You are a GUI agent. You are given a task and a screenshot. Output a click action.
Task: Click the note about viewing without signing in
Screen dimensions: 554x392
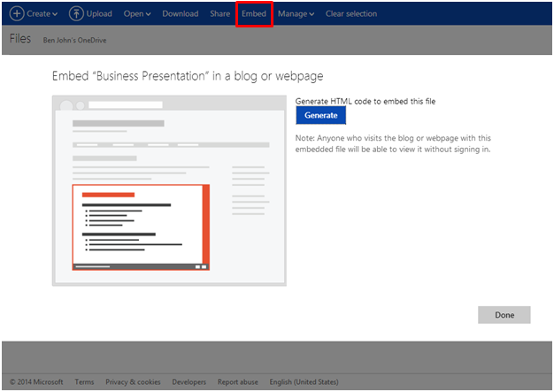(x=393, y=143)
